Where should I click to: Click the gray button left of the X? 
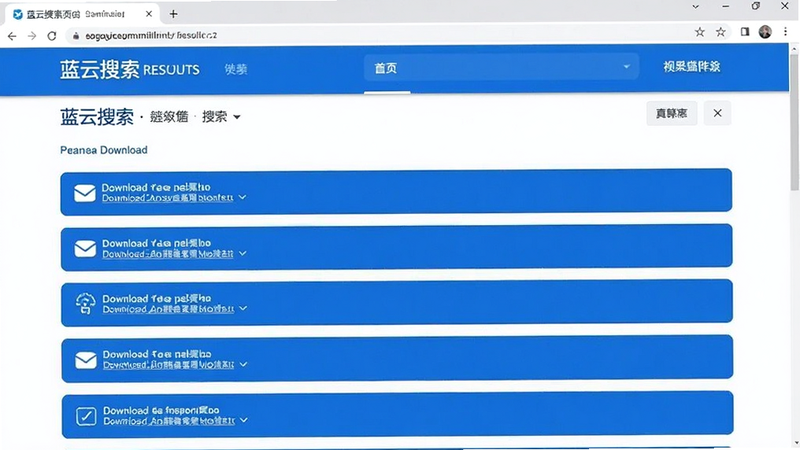[671, 113]
